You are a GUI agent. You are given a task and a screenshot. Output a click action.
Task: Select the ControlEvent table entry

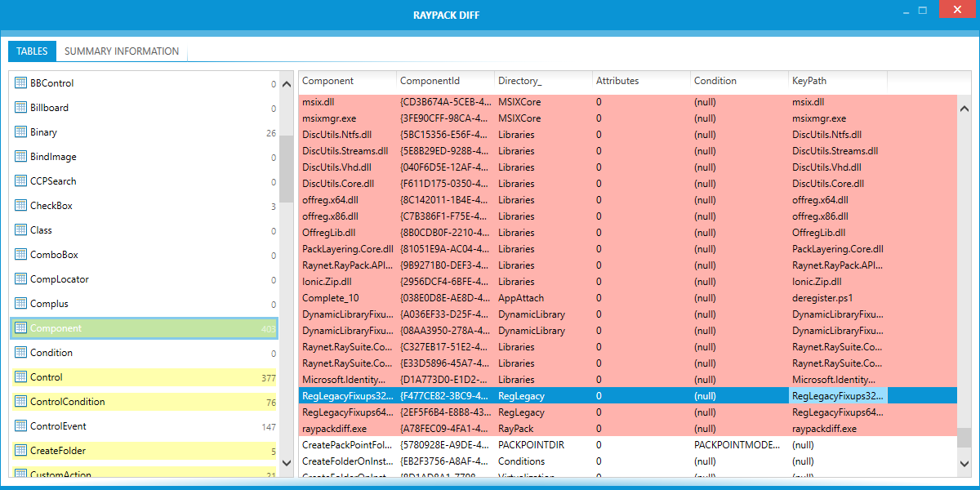coord(58,426)
